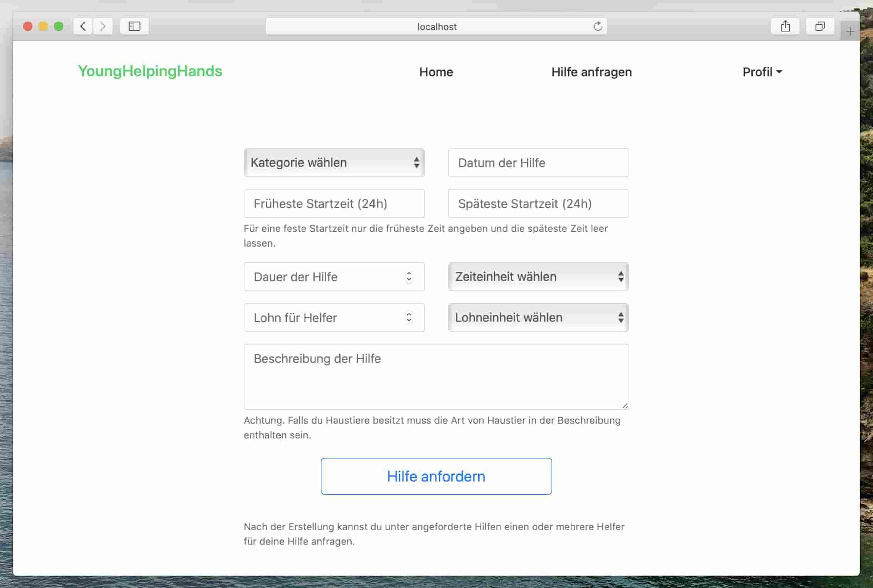This screenshot has width=873, height=588.
Task: Click the Datum der Hilfe field
Action: [x=538, y=163]
